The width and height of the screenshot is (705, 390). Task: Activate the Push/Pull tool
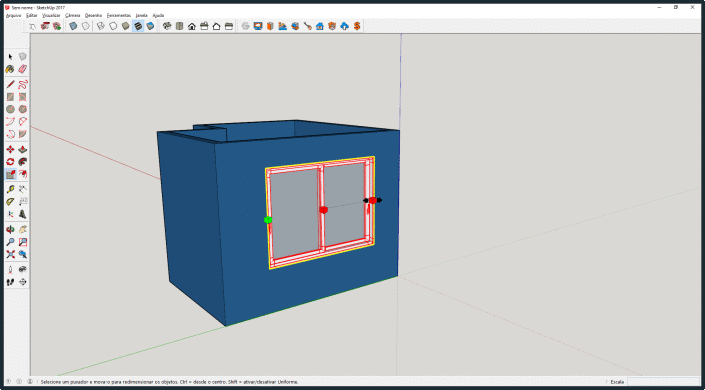tap(22, 149)
